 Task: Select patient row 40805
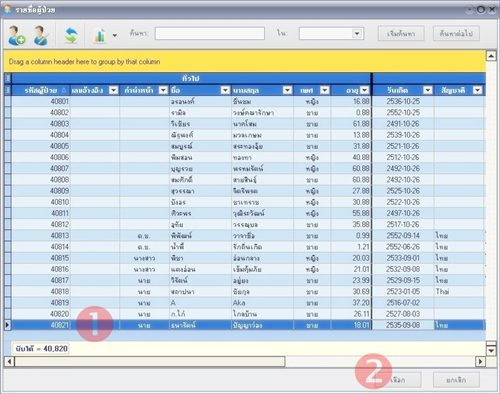coord(245,146)
